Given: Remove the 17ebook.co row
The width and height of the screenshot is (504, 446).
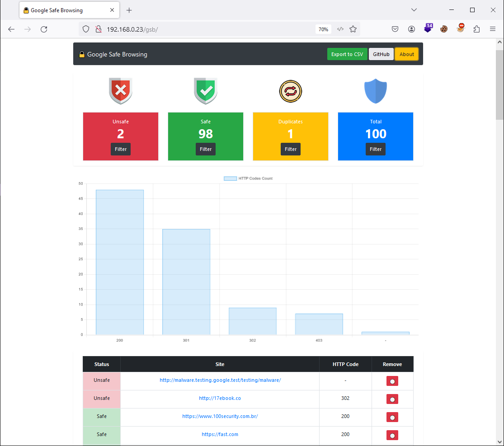Looking at the screenshot, I should tap(392, 399).
